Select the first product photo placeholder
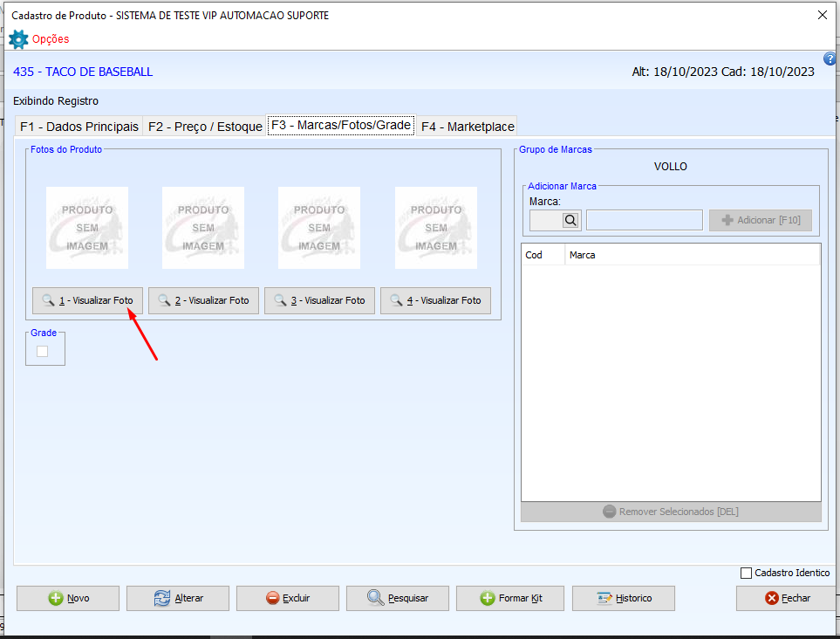840x639 pixels. click(x=86, y=228)
